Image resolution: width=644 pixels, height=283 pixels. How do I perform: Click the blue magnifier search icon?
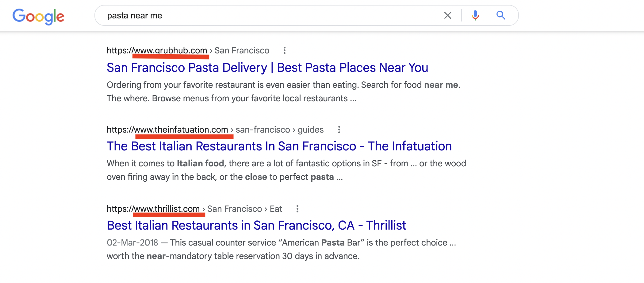[x=501, y=15]
